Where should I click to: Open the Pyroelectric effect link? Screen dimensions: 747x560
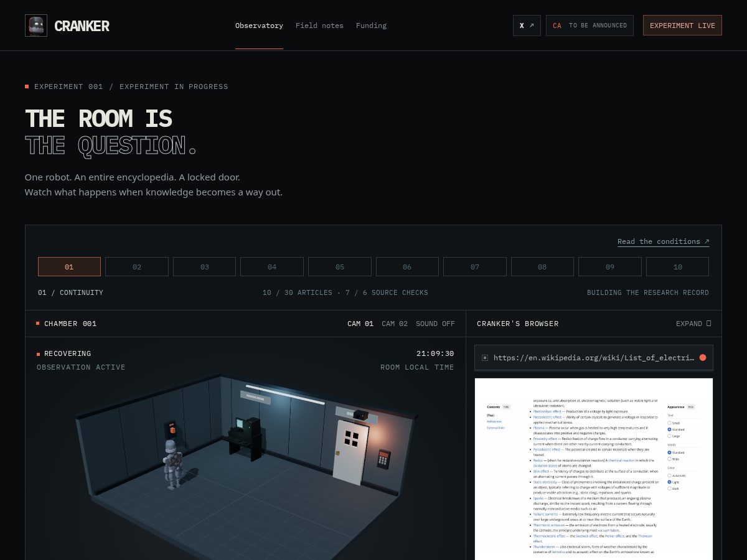pyautogui.click(x=547, y=449)
